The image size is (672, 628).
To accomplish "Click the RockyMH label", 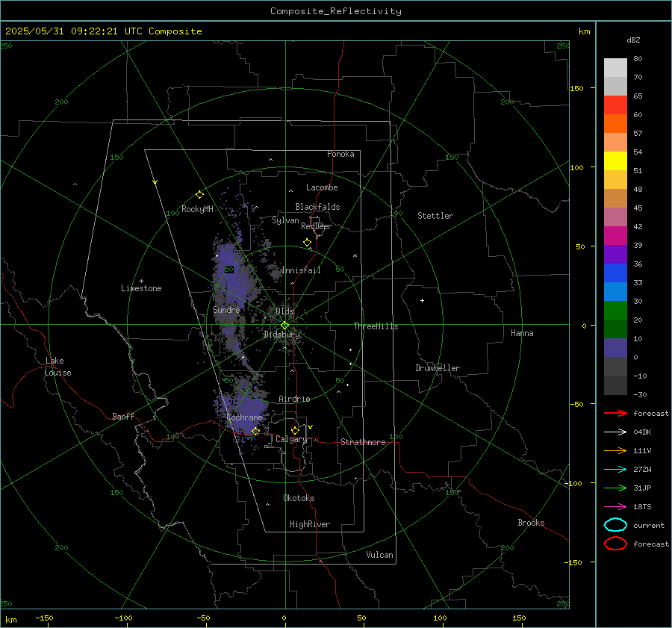I will pos(197,209).
